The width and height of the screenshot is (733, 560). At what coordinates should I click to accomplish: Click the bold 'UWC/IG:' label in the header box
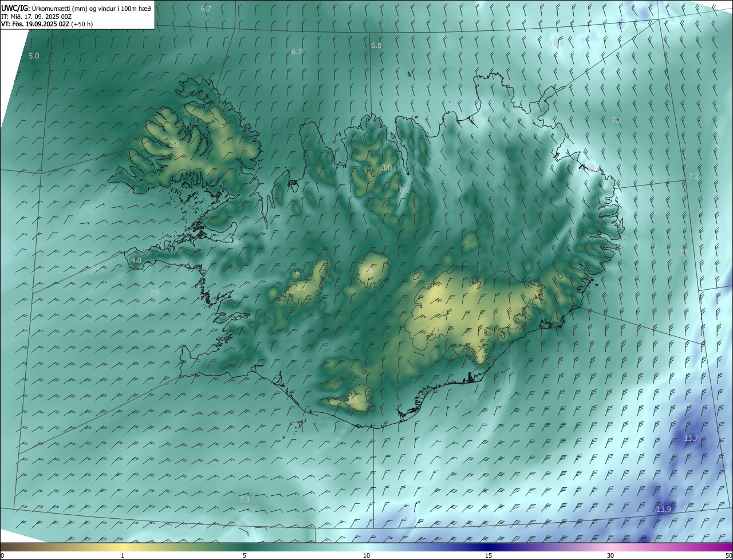coord(15,9)
